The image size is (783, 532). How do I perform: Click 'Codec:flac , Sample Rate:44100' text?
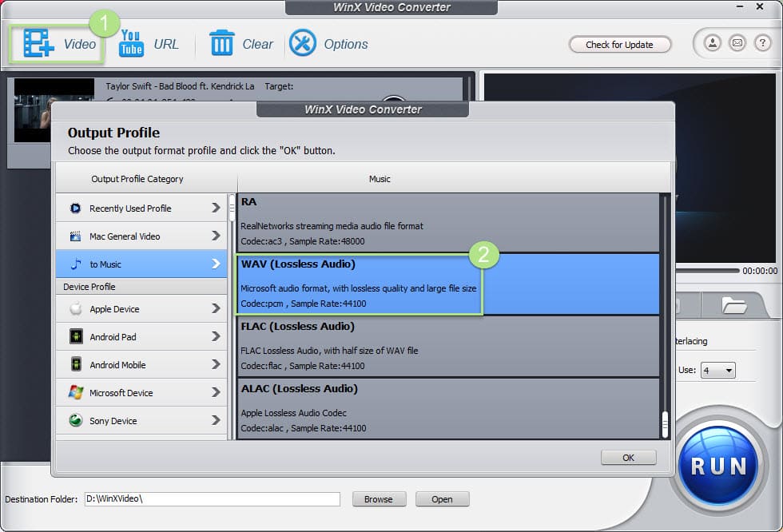[303, 366]
